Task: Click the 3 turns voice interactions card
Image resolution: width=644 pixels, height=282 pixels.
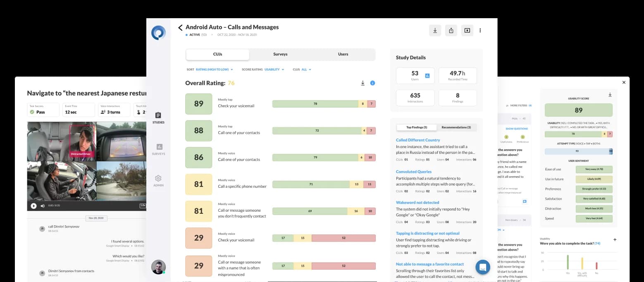Action: click(x=113, y=110)
